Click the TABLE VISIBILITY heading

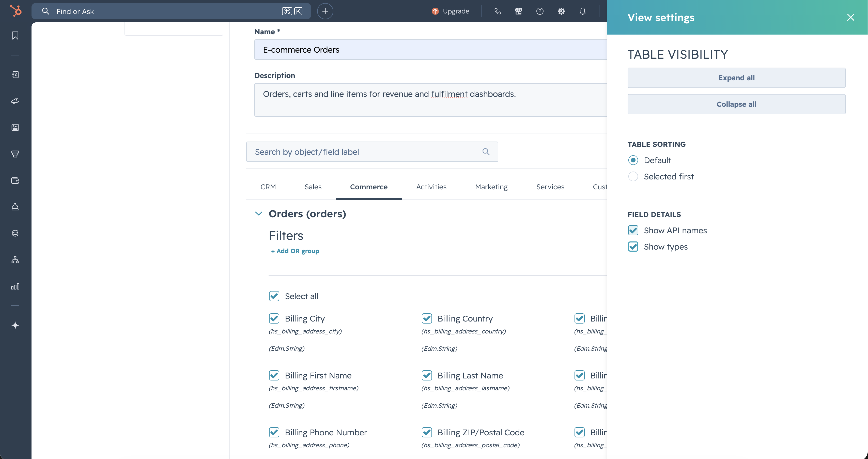pyautogui.click(x=678, y=54)
